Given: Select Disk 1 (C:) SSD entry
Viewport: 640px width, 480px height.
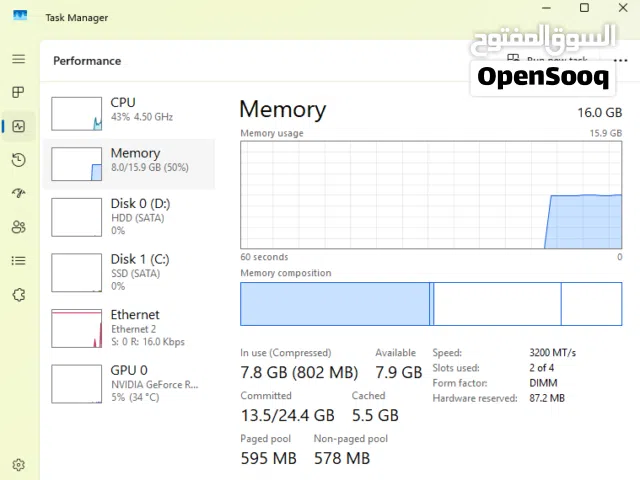Looking at the screenshot, I should tap(129, 273).
